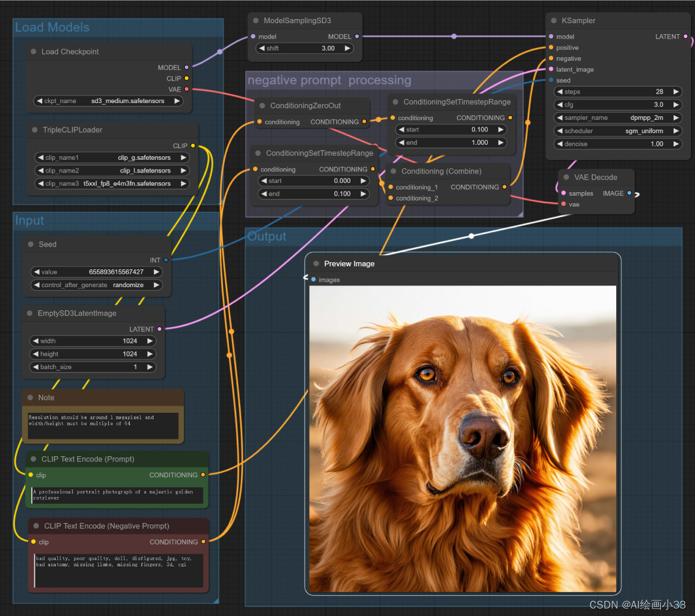The image size is (695, 616).
Task: Click samples input socket on VAE Decode
Action: [564, 193]
